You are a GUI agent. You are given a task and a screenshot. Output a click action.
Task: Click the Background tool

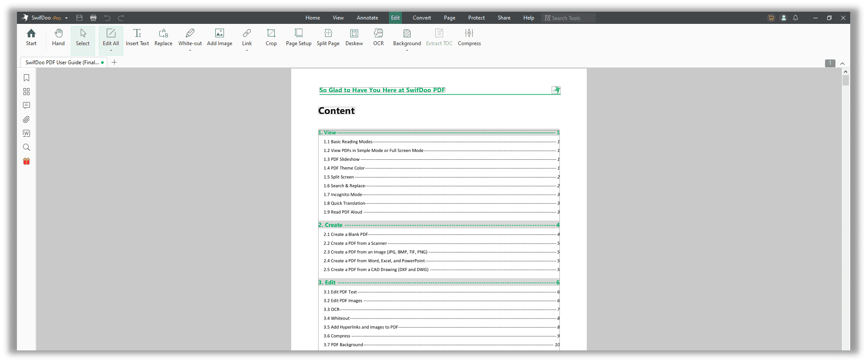click(x=407, y=37)
